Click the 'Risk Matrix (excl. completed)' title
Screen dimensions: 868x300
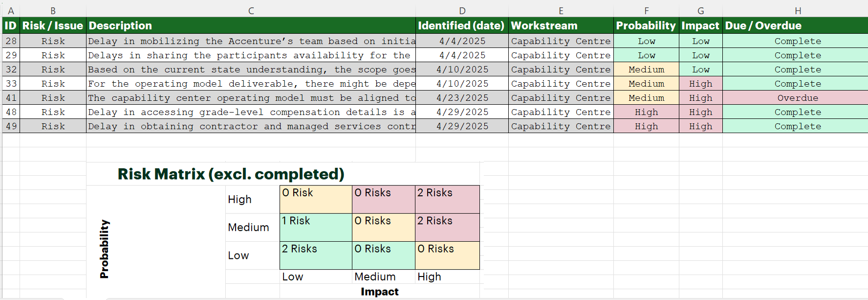[231, 174]
